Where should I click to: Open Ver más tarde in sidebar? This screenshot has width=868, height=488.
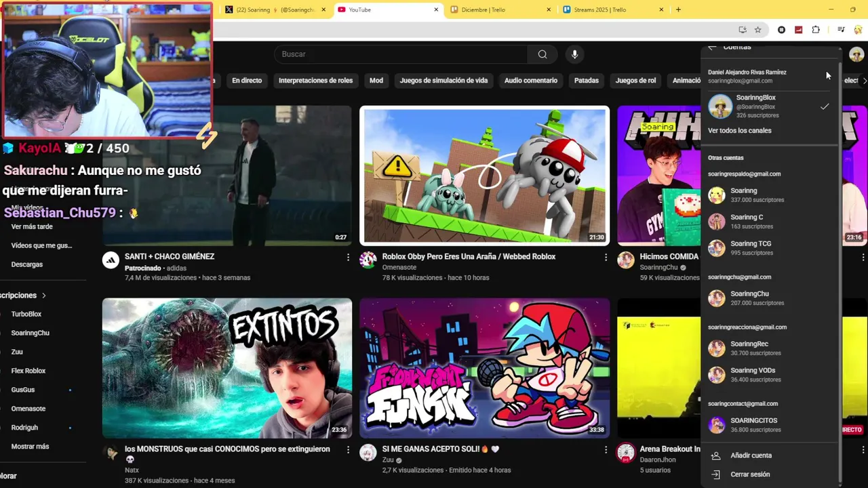[32, 227]
